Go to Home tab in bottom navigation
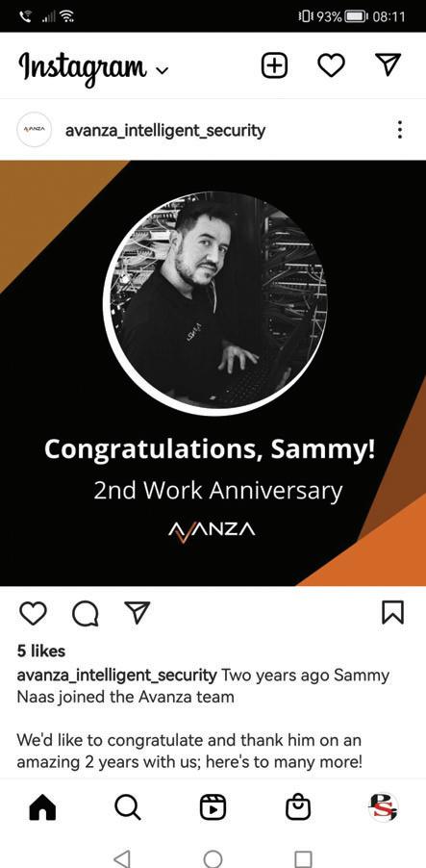The height and width of the screenshot is (868, 426). click(42, 808)
